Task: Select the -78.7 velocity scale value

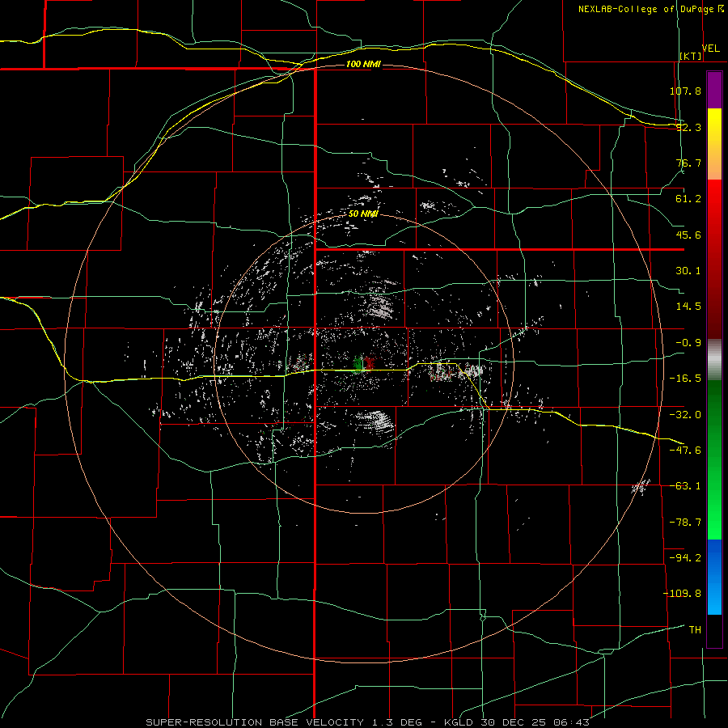Action: (685, 523)
